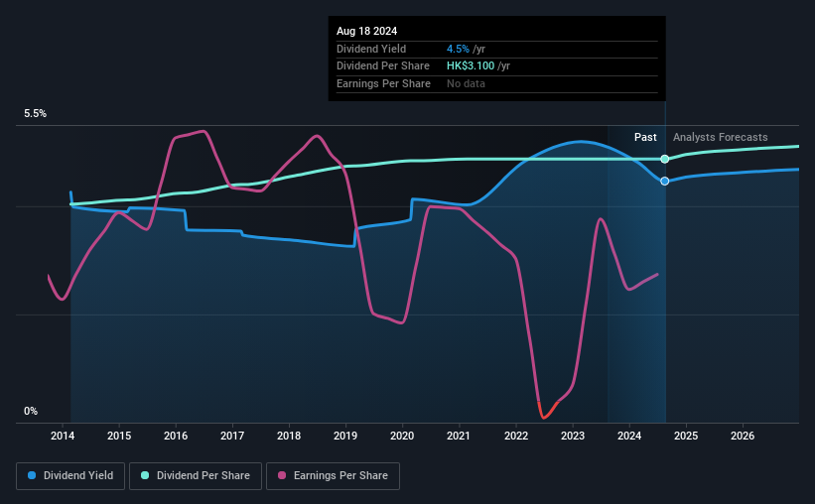
Task: Click the tooltip Dividend Yield row label
Action: pyautogui.click(x=371, y=49)
